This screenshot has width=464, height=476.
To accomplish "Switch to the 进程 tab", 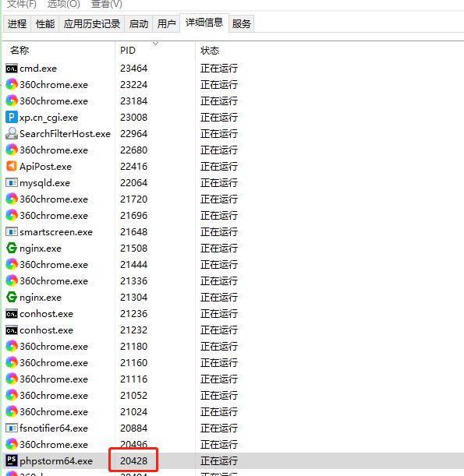I will point(17,23).
